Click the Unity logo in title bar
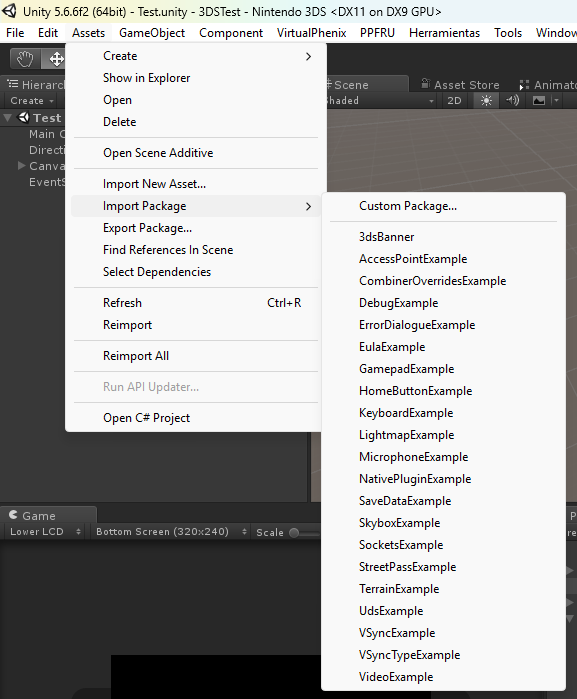The width and height of the screenshot is (577, 699). point(9,11)
